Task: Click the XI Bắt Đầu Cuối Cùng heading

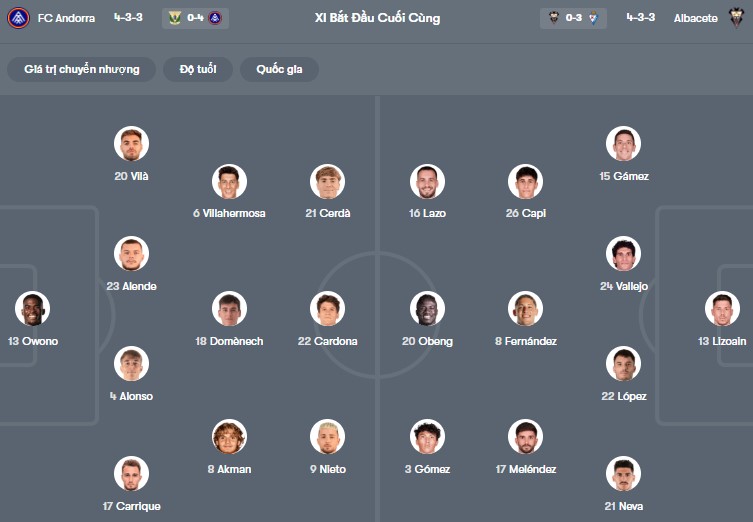Action: tap(377, 18)
